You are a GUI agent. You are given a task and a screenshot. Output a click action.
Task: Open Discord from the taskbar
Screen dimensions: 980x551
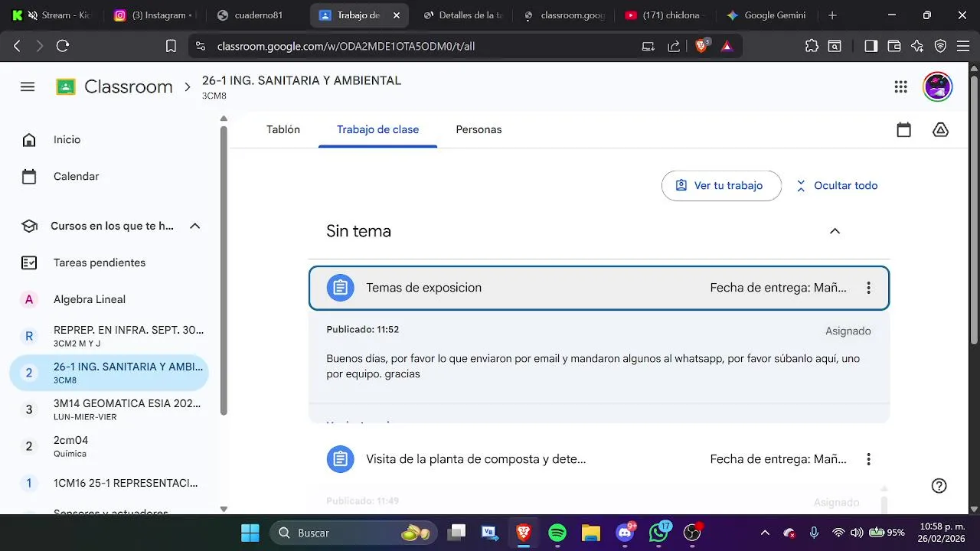625,533
